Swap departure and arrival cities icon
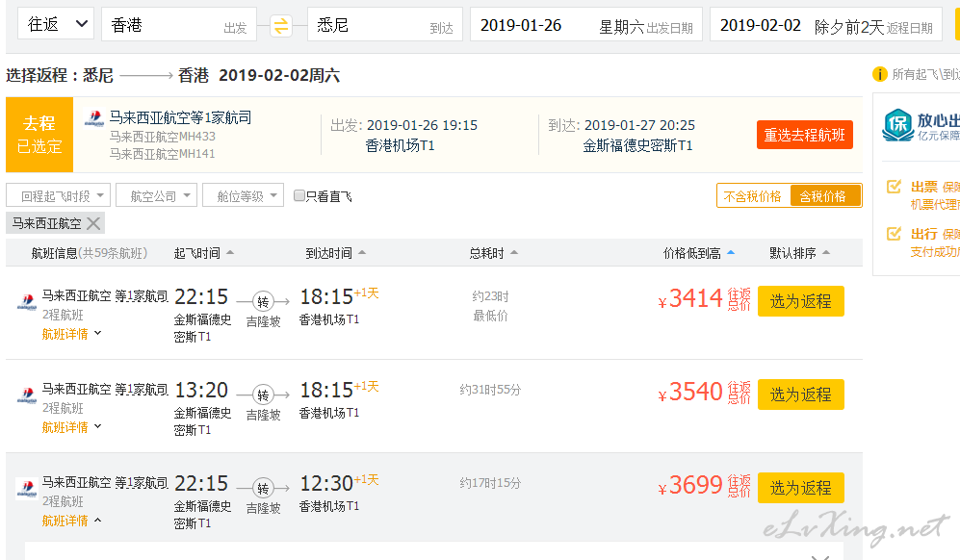This screenshot has width=960, height=560. point(280,26)
